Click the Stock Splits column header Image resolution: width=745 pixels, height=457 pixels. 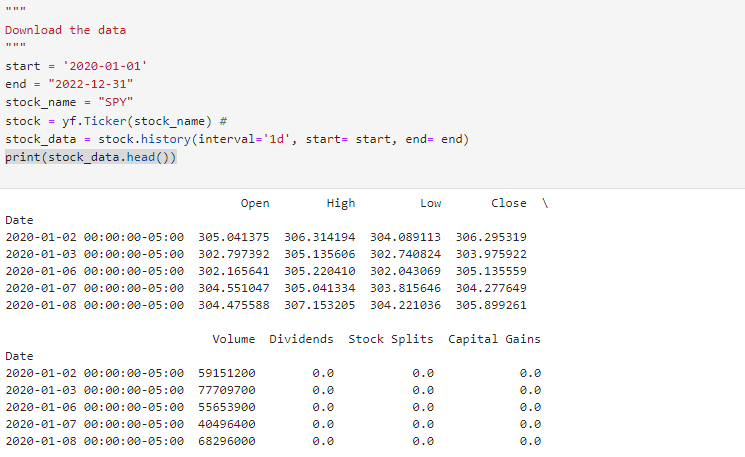[391, 339]
